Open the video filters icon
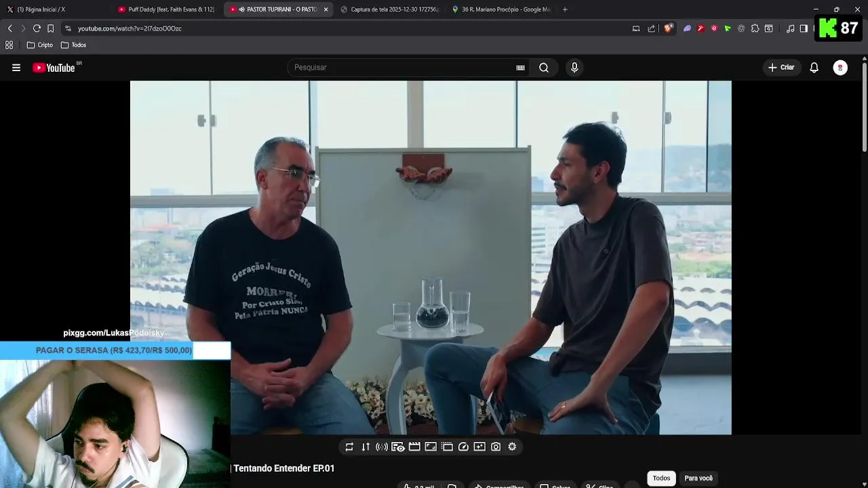 point(479,447)
